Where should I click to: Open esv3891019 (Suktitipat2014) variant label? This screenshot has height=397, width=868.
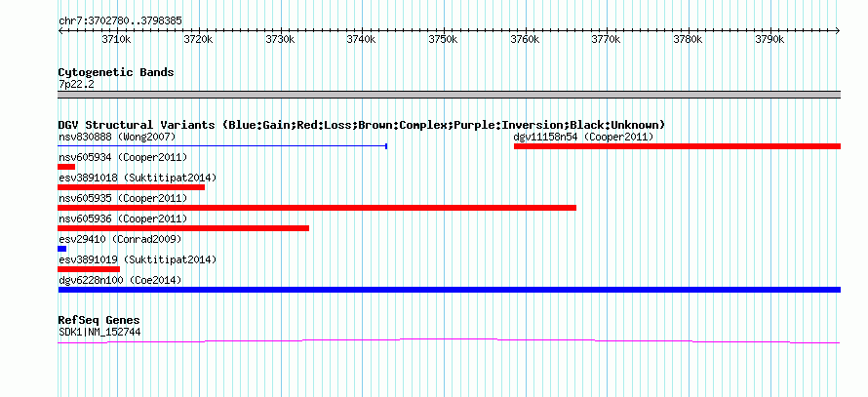138,259
